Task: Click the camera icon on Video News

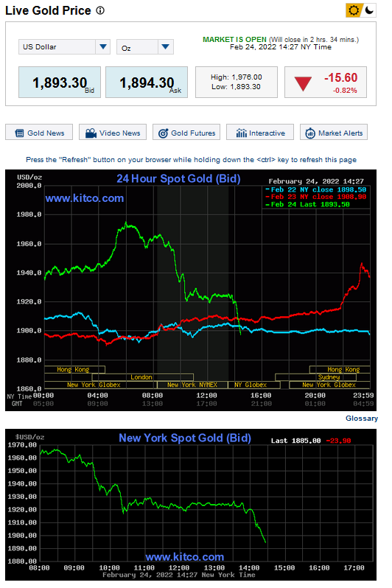Action: coord(91,133)
